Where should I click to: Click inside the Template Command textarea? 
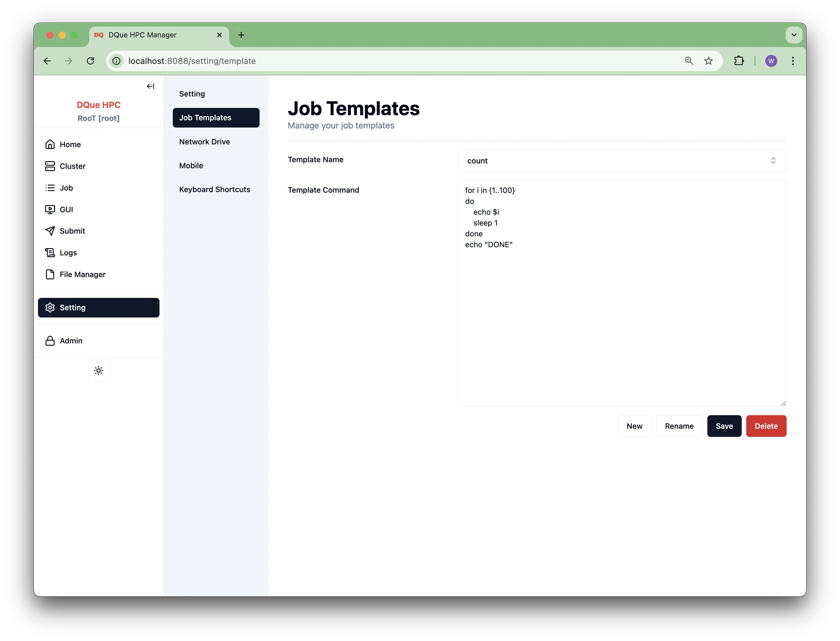click(622, 324)
